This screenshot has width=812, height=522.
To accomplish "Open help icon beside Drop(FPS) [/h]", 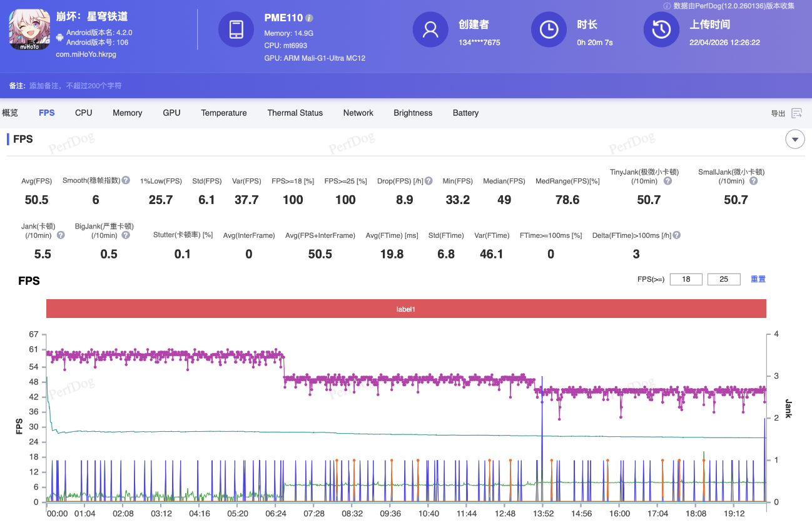I will (429, 181).
